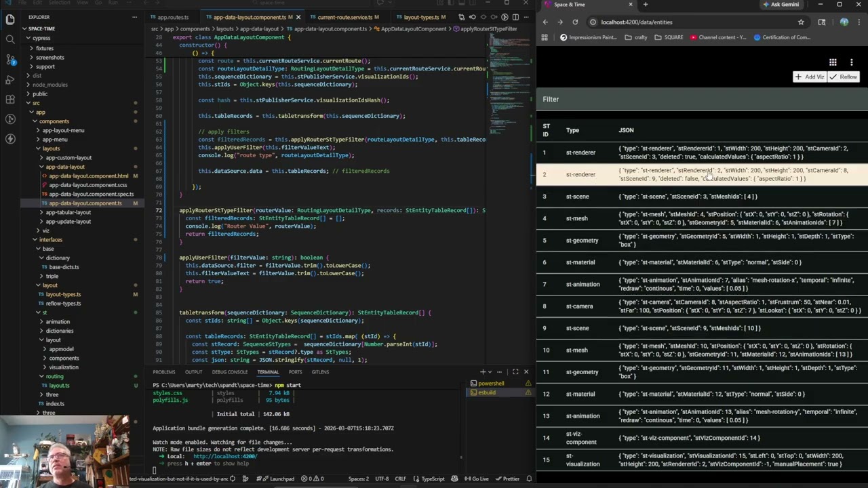Image resolution: width=868 pixels, height=488 pixels.
Task: Open the Problems panel tab
Action: tap(164, 371)
